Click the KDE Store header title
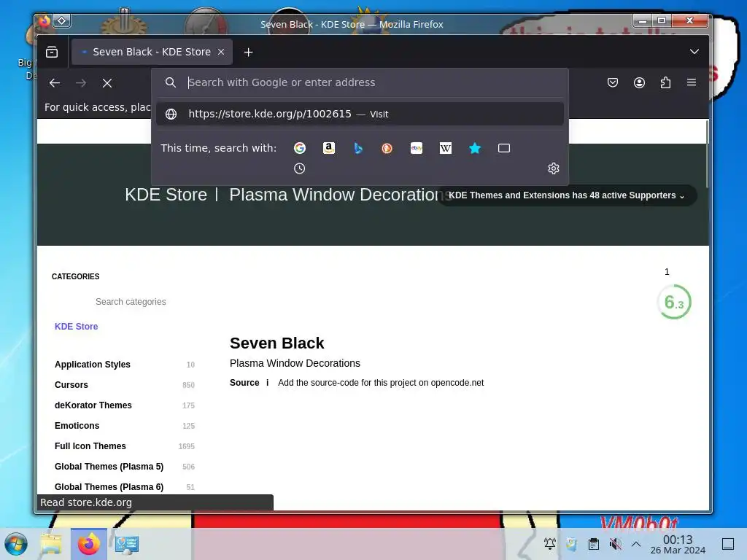747x560 pixels. tap(166, 195)
